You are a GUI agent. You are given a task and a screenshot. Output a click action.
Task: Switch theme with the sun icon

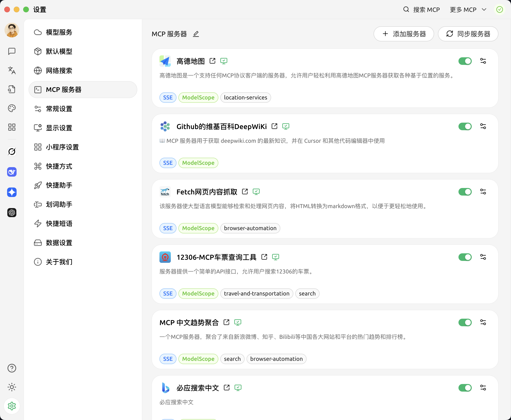12,387
